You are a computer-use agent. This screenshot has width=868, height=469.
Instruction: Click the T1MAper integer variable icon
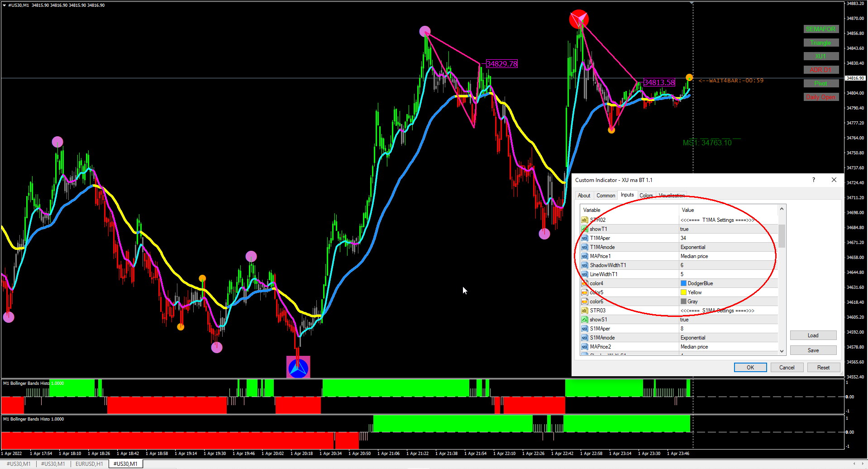click(x=584, y=238)
